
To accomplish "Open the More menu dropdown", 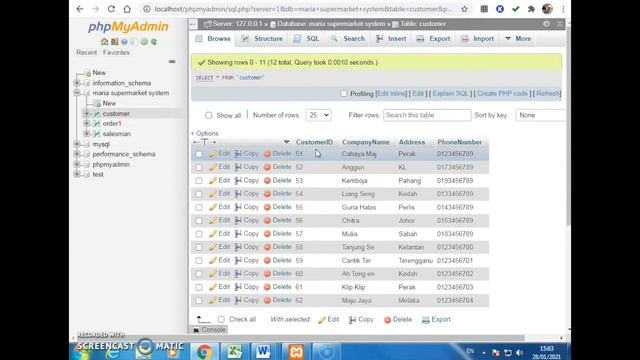I will tap(518, 39).
